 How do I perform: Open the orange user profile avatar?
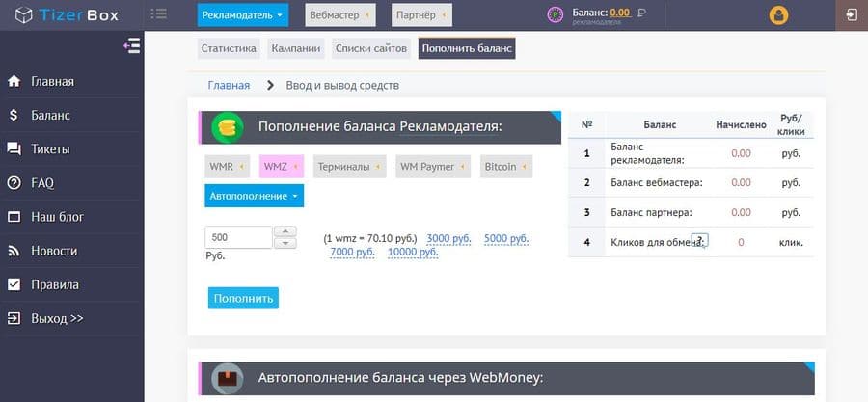[x=779, y=15]
